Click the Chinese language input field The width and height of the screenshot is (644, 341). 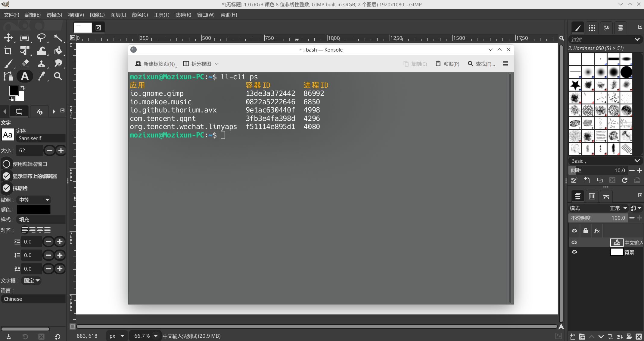tap(33, 299)
